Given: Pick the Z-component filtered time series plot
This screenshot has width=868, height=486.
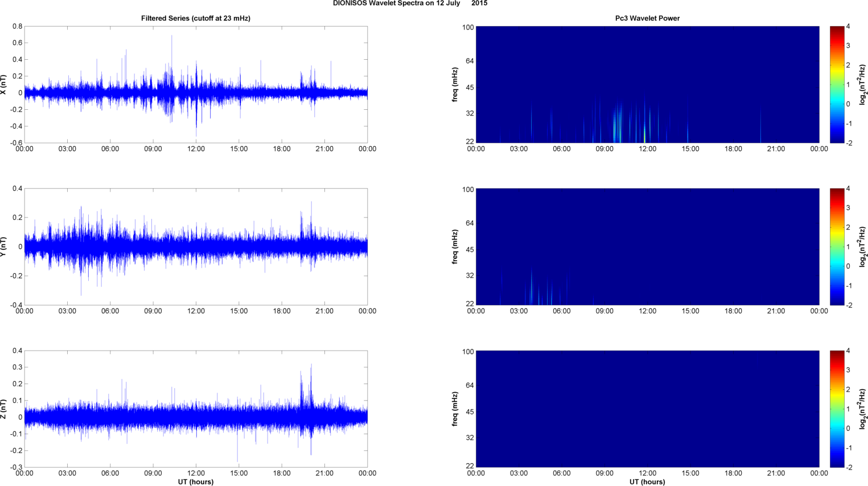Looking at the screenshot, I should coord(196,409).
